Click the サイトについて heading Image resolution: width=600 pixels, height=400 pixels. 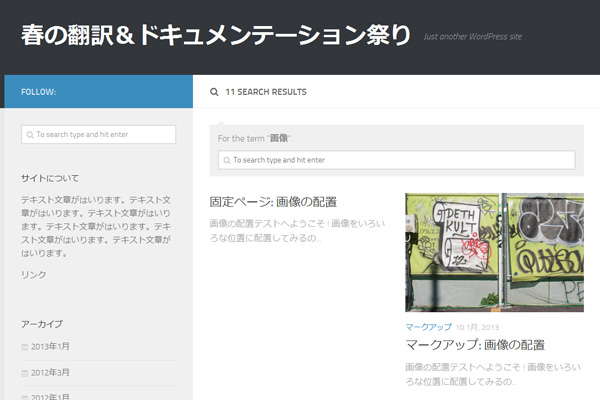(x=50, y=178)
